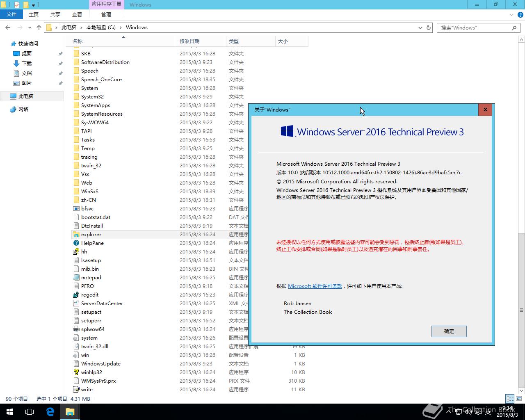Viewport: 525px width, 420px height.
Task: Select the WindowsUpdate log file name
Action: tap(101, 364)
